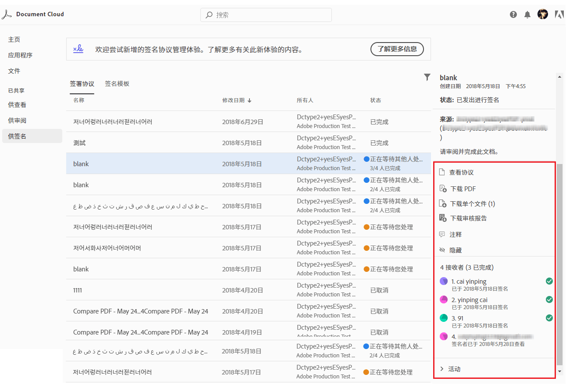Switch to the 签名模板 tab
Viewport: 566px width, 392px height.
click(x=117, y=84)
